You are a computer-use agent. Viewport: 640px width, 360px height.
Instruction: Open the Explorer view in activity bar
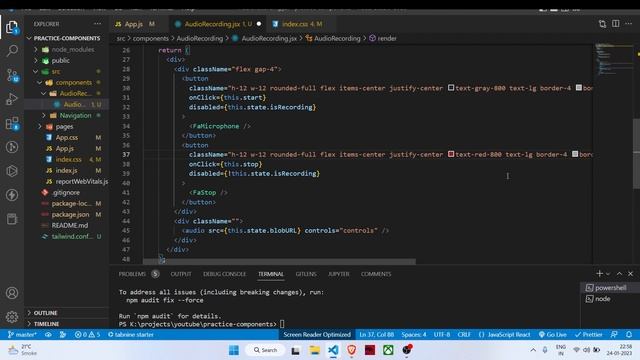pos(12,27)
